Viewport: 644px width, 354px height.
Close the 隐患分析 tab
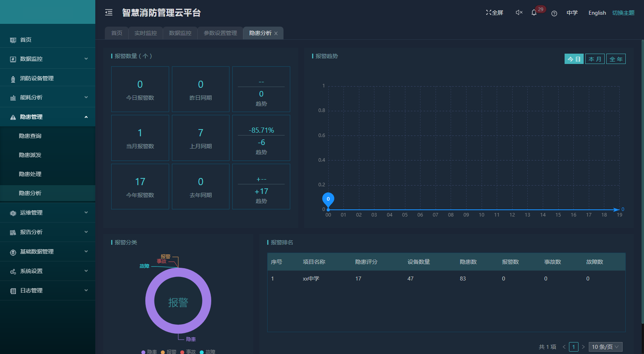[276, 33]
